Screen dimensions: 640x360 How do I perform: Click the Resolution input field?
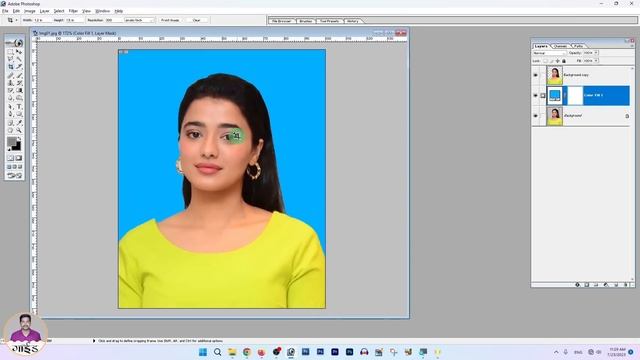[x=113, y=20]
